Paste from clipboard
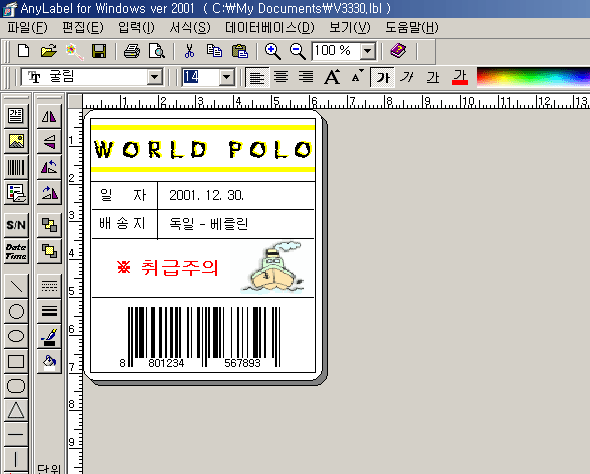 [x=240, y=51]
